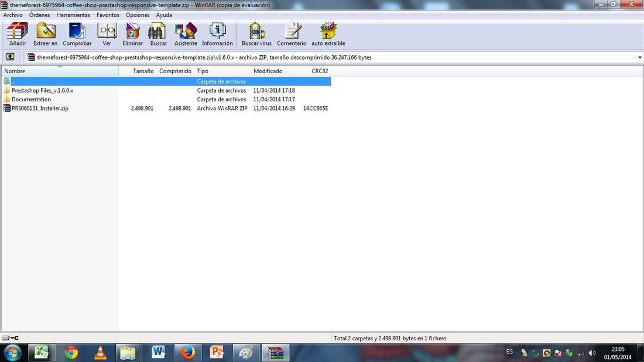Image resolution: width=644 pixels, height=362 pixels.
Task: Open Firefox from the taskbar
Action: coord(188,353)
